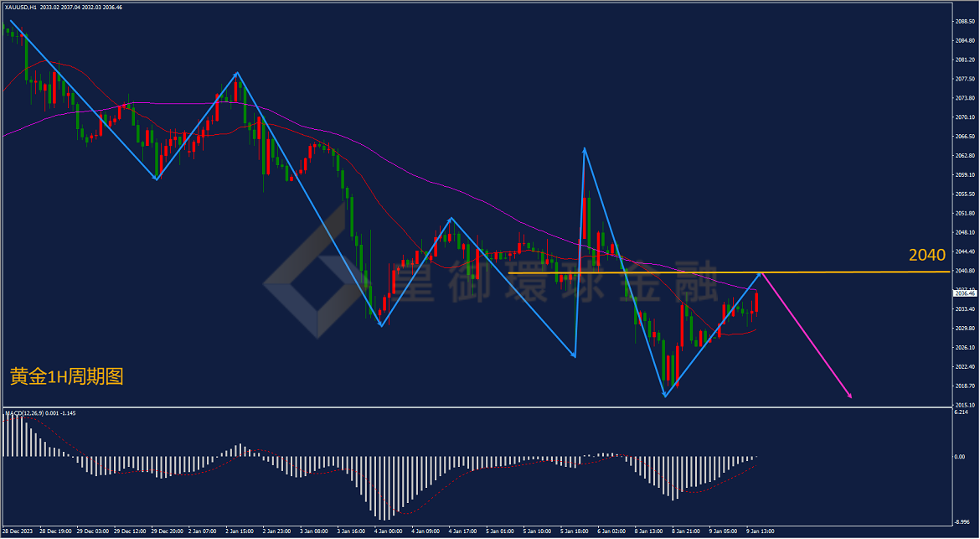This screenshot has height=539, width=980.
Task: Select the 2015.10 price axis tick
Action: (966, 405)
